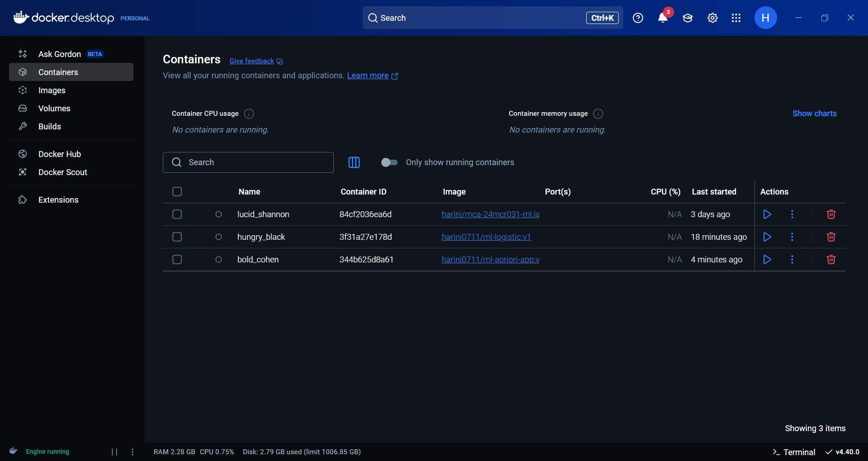Show info about Container CPU usage
Image resolution: width=868 pixels, height=461 pixels.
coord(249,114)
